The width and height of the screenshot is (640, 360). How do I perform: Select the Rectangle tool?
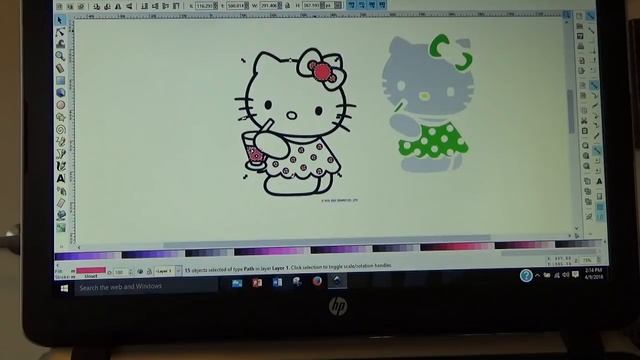[x=60, y=80]
